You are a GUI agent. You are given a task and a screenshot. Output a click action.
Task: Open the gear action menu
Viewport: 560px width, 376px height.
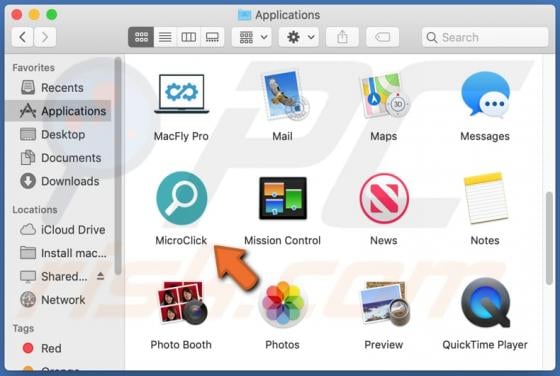pos(299,37)
